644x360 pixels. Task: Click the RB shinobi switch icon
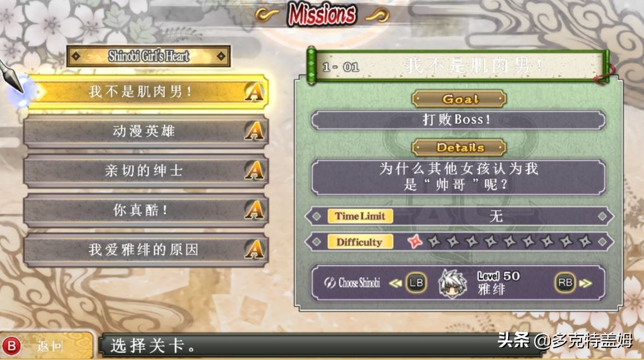(565, 283)
